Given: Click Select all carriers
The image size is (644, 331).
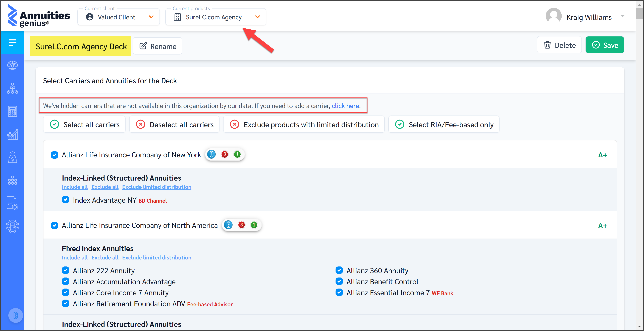Looking at the screenshot, I should [84, 124].
